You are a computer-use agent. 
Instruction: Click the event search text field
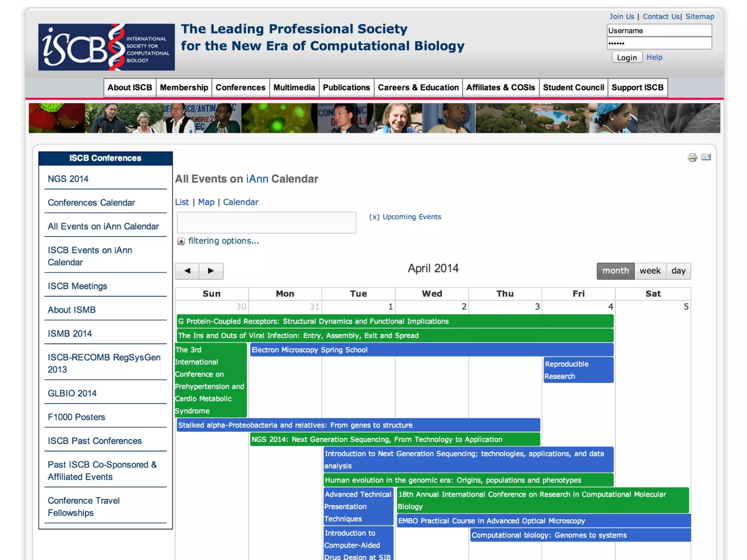(266, 222)
